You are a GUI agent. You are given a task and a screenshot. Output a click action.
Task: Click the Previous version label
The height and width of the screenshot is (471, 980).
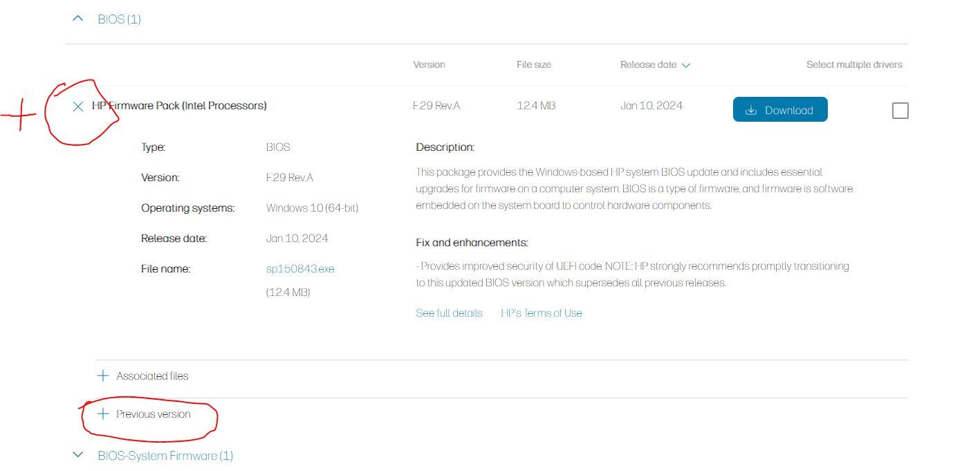(154, 414)
